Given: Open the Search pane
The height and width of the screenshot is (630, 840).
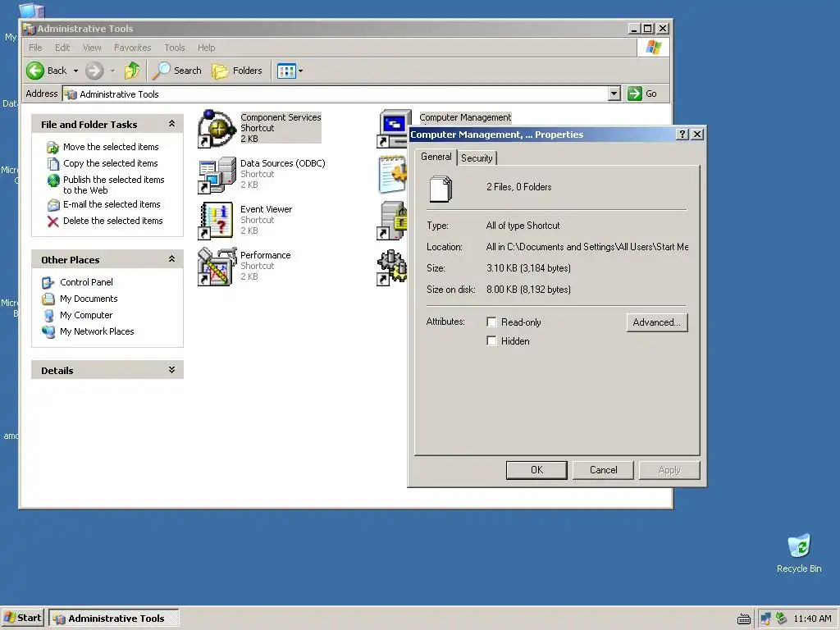Looking at the screenshot, I should point(177,71).
